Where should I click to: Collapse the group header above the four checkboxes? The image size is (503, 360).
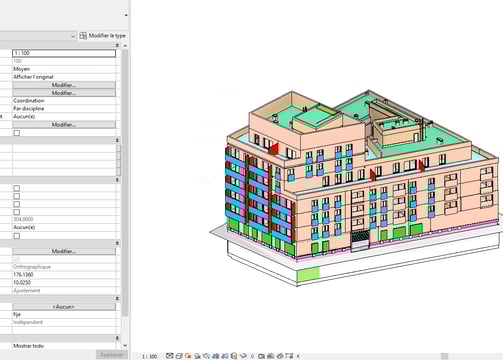[x=117, y=180]
